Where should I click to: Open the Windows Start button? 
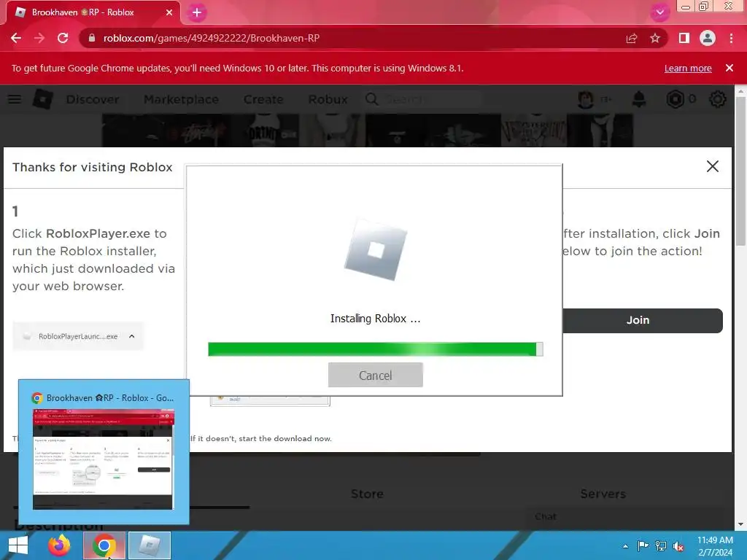click(x=18, y=545)
